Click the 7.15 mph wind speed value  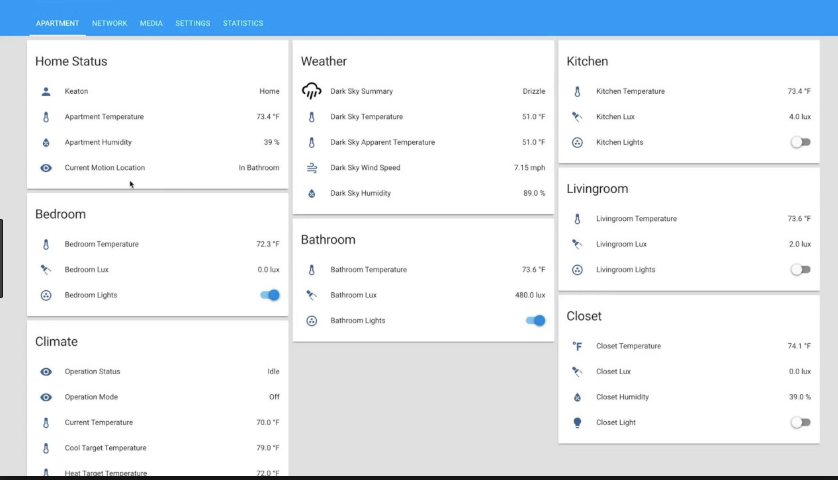point(530,168)
